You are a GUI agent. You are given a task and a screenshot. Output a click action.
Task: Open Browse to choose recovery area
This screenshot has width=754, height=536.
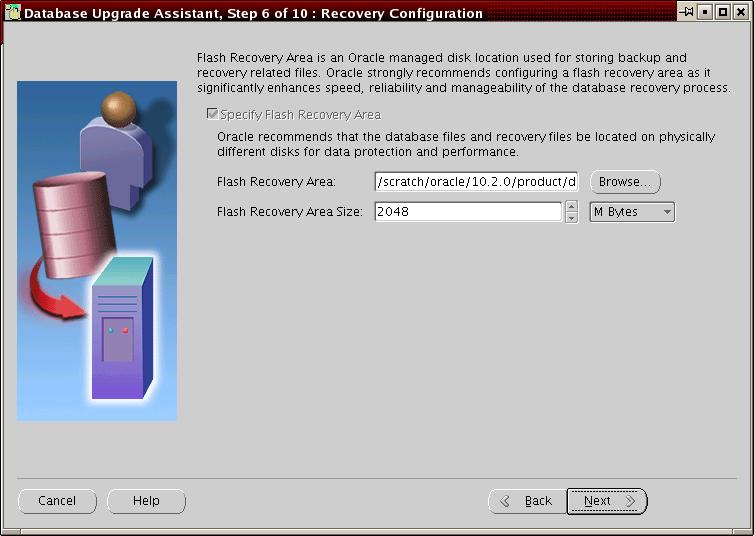pos(625,182)
